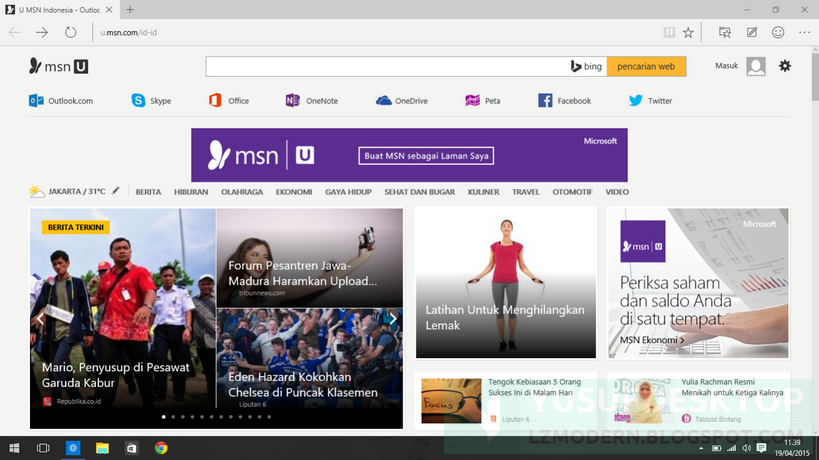Open the HIBURAN menu

(x=191, y=192)
